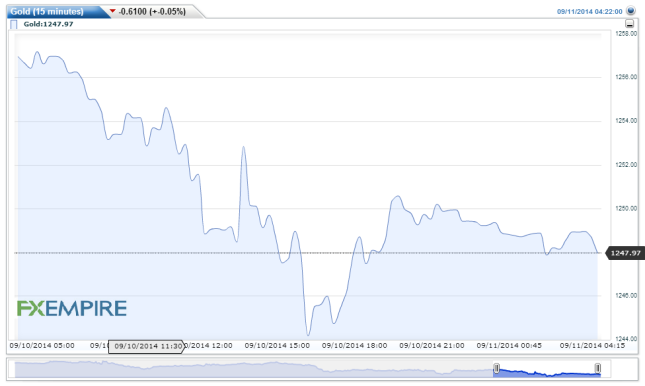The image size is (645, 386).
Task: Click the -0.6100 (+-0.05%) change tab
Action: (152, 12)
